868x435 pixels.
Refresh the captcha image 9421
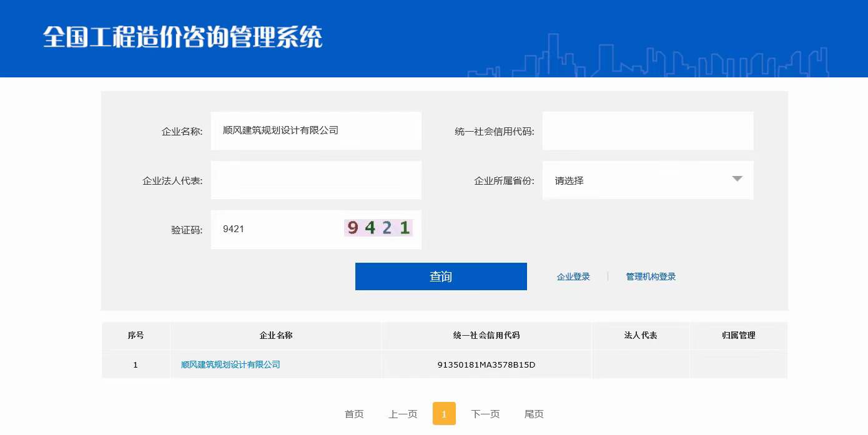tap(378, 228)
